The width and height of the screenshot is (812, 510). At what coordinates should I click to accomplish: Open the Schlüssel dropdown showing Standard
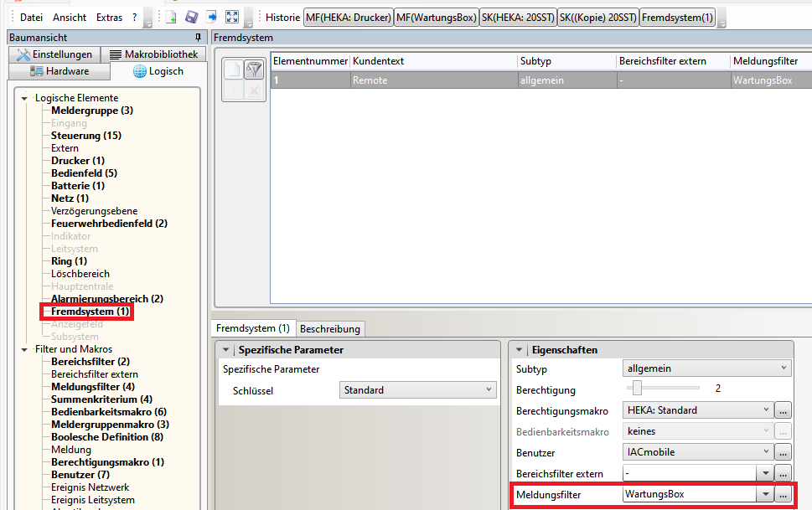click(418, 390)
